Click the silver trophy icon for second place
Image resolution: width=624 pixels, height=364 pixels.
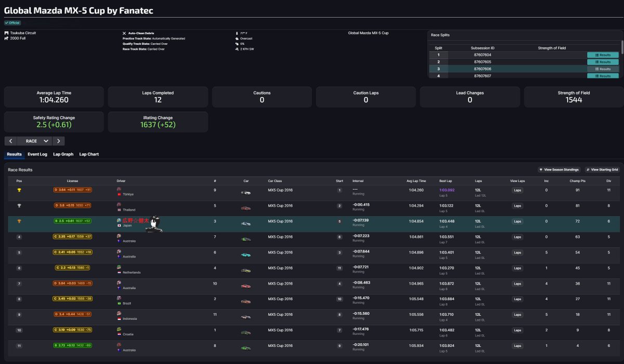(x=19, y=206)
